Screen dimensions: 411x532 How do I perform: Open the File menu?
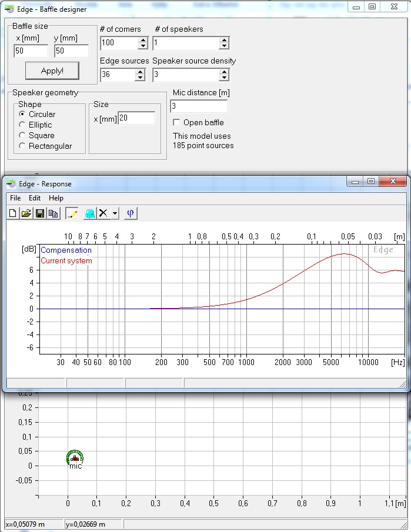coord(15,198)
